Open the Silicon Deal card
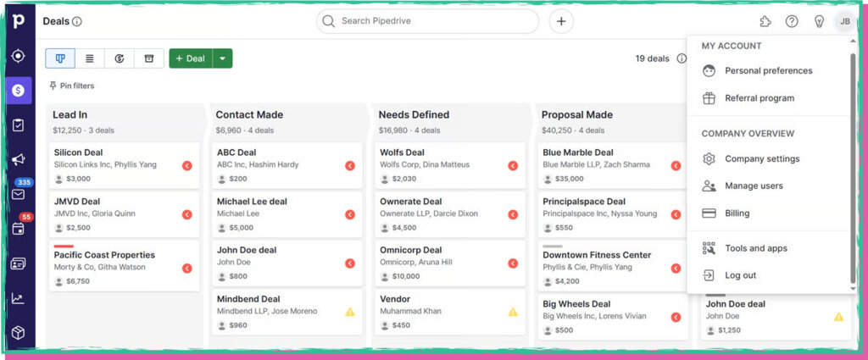The image size is (868, 360). coord(124,165)
